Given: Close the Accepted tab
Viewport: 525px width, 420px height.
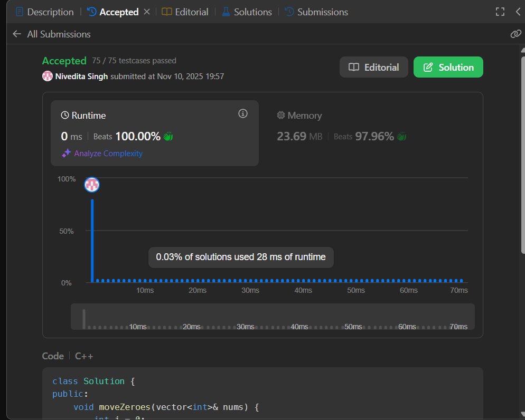Looking at the screenshot, I should click(x=147, y=12).
